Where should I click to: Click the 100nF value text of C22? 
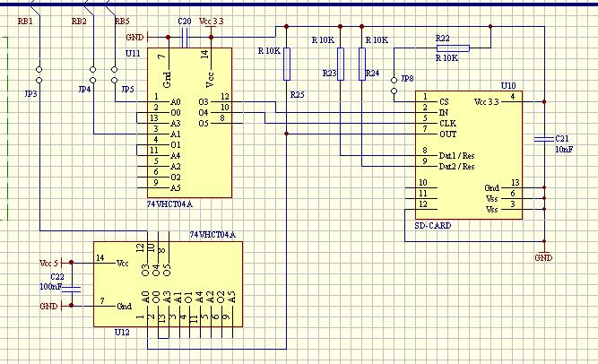[51, 286]
